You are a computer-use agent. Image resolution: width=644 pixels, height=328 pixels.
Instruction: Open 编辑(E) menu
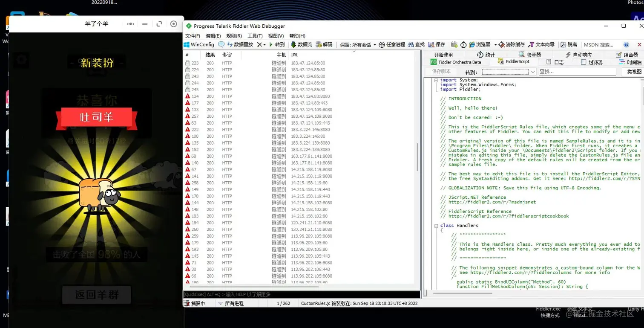click(x=213, y=36)
